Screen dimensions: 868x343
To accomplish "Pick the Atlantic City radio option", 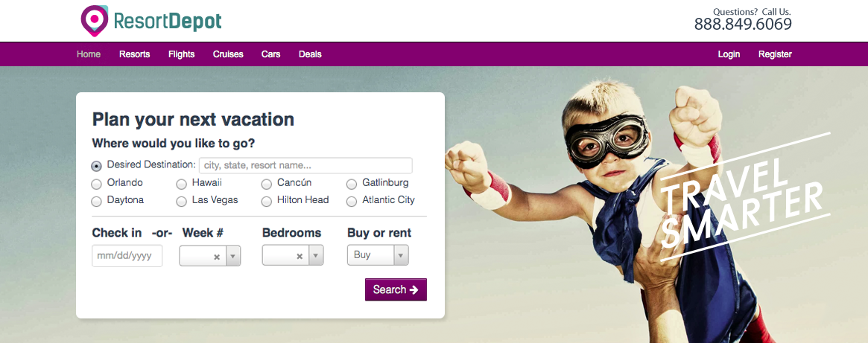I will click(x=352, y=202).
